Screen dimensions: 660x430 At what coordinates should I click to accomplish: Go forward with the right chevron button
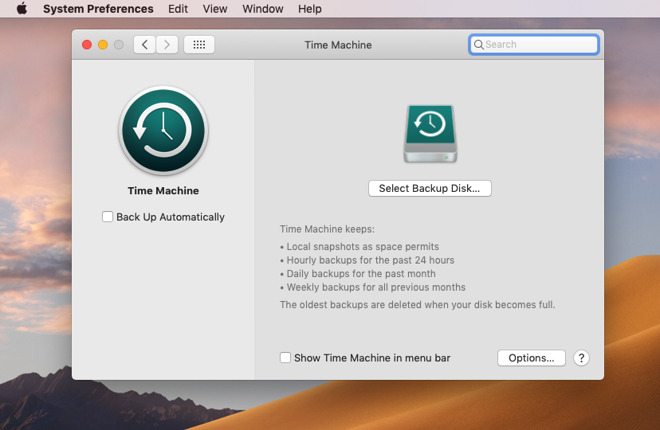tap(167, 45)
